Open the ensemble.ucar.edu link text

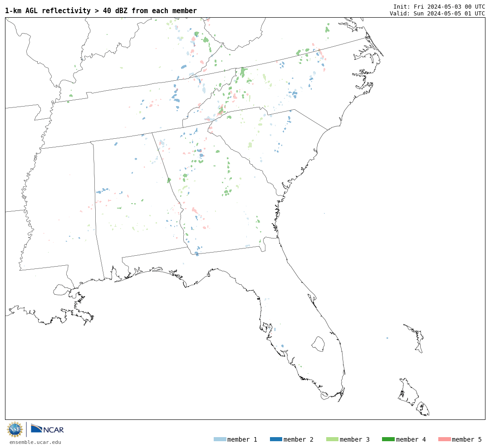click(x=35, y=442)
